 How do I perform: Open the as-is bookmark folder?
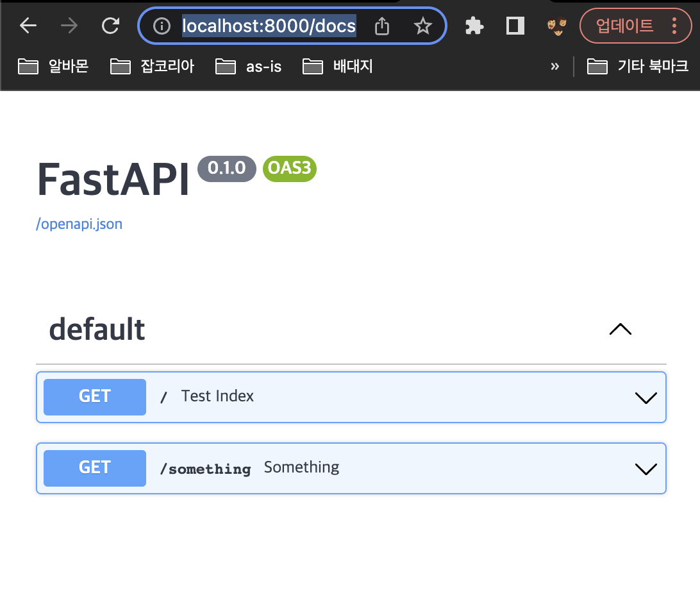point(248,67)
